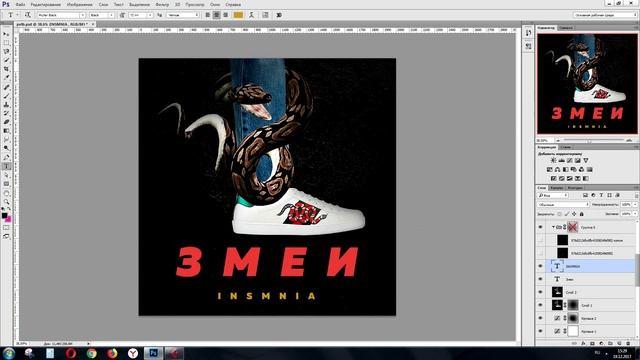Open the Редактирование menu
Viewport: 640px width, 360px height.
(x=46, y=4)
